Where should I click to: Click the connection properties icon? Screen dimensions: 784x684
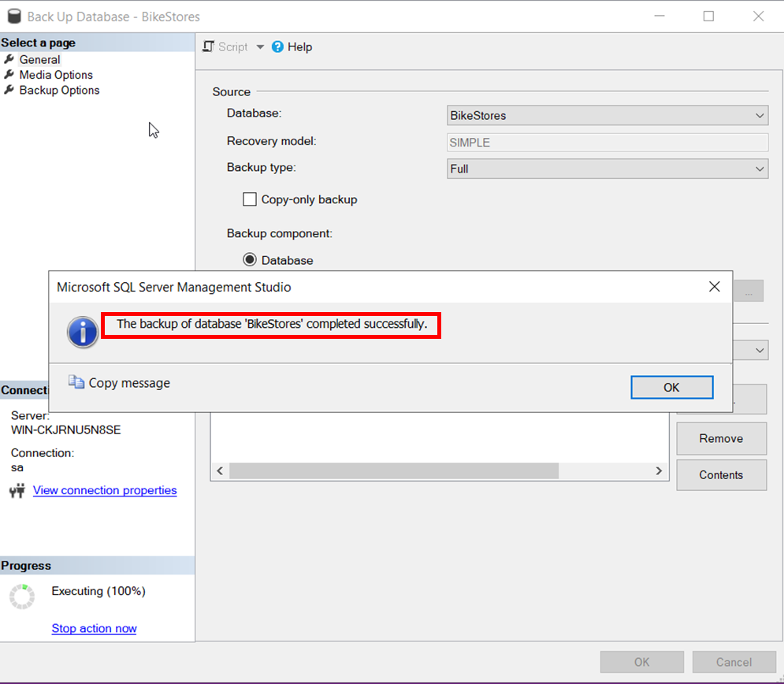point(17,490)
